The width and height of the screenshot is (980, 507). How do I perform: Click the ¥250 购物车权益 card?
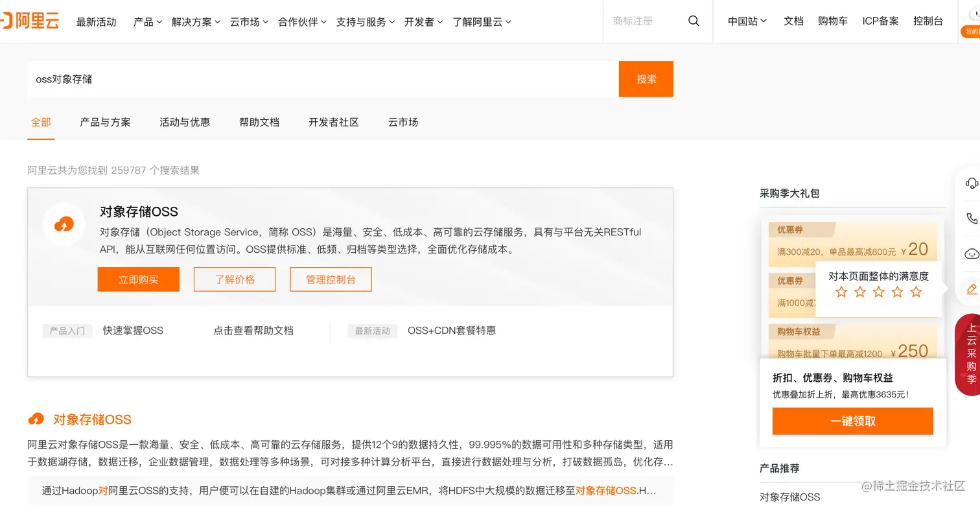click(x=853, y=342)
